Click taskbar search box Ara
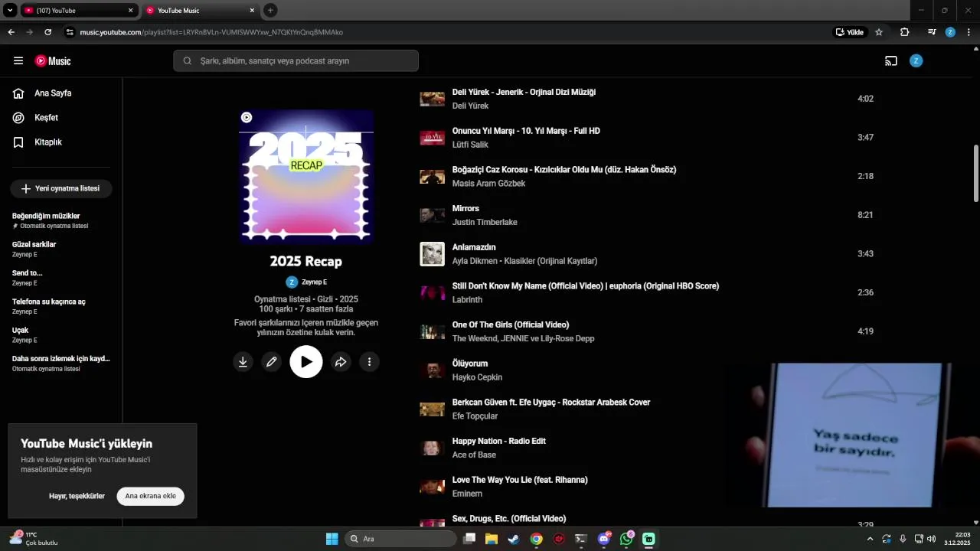The height and width of the screenshot is (551, 980). click(x=400, y=539)
